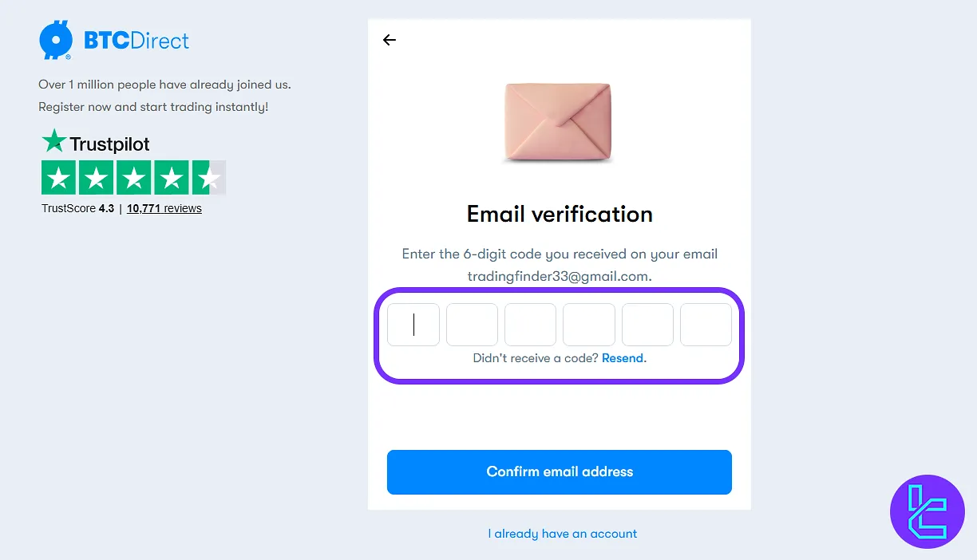977x560 pixels.
Task: Focus the third code digit box
Action: 530,325
